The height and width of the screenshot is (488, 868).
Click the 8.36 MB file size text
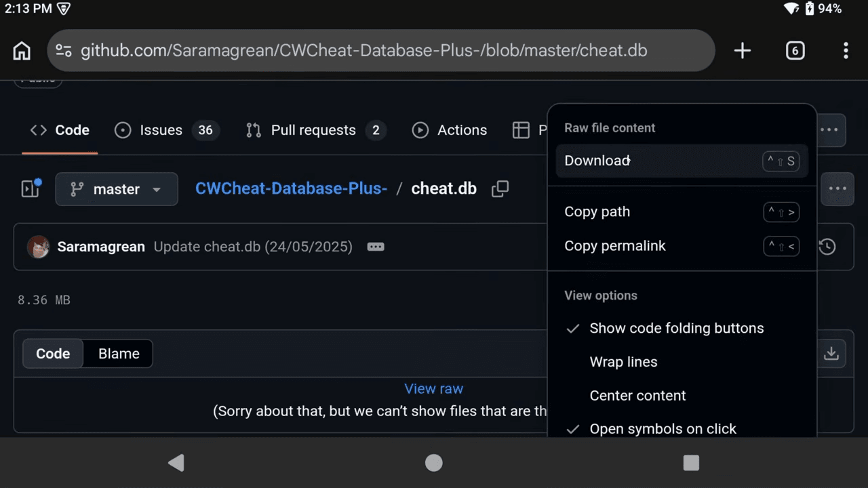[x=44, y=300]
